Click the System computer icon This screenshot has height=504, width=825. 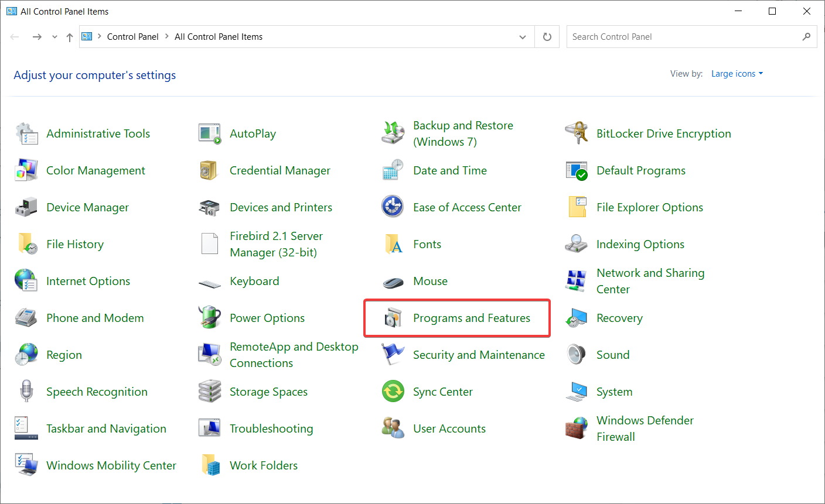click(577, 392)
